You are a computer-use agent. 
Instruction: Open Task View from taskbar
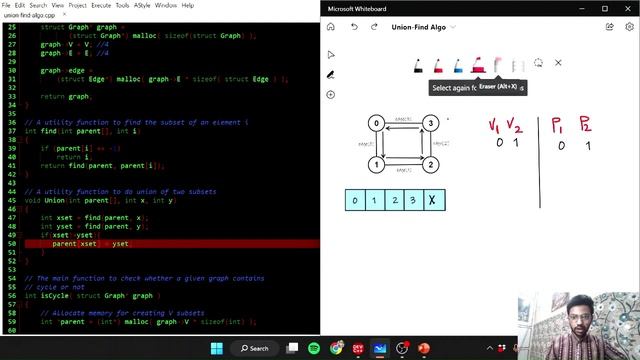(x=292, y=348)
